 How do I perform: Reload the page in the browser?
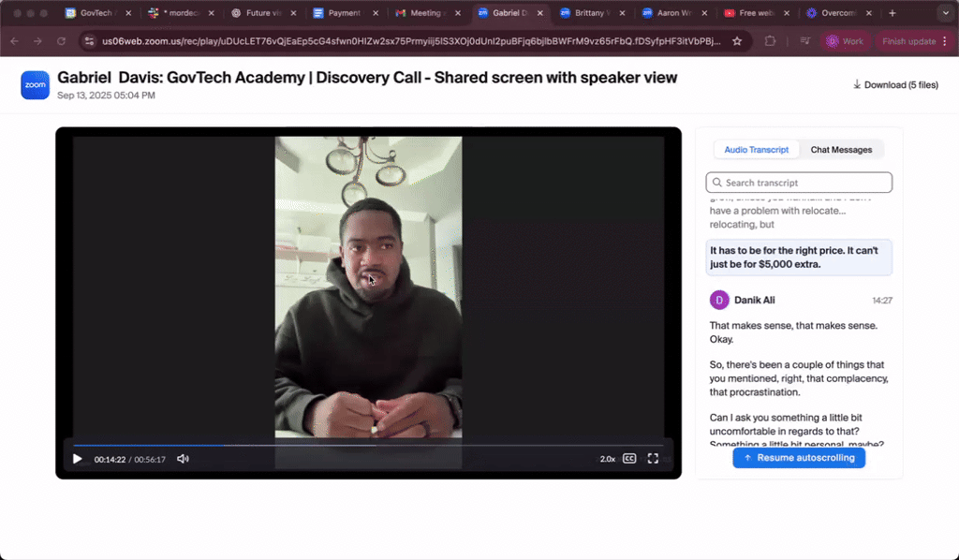pos(61,41)
